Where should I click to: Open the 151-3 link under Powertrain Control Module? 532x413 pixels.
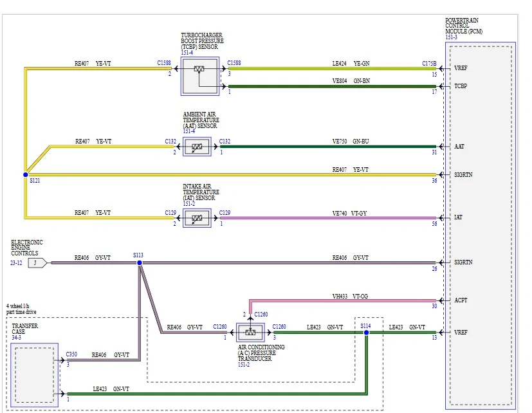(x=451, y=37)
